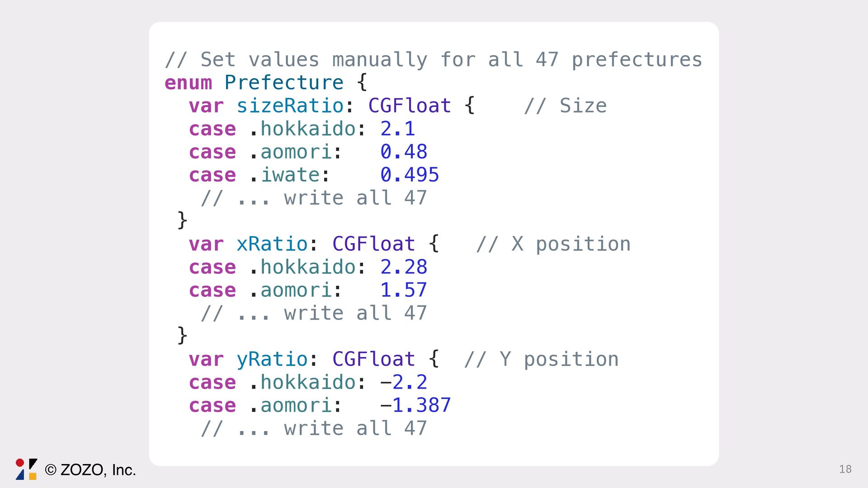Click the enum keyword
868x488 pixels.
(188, 83)
